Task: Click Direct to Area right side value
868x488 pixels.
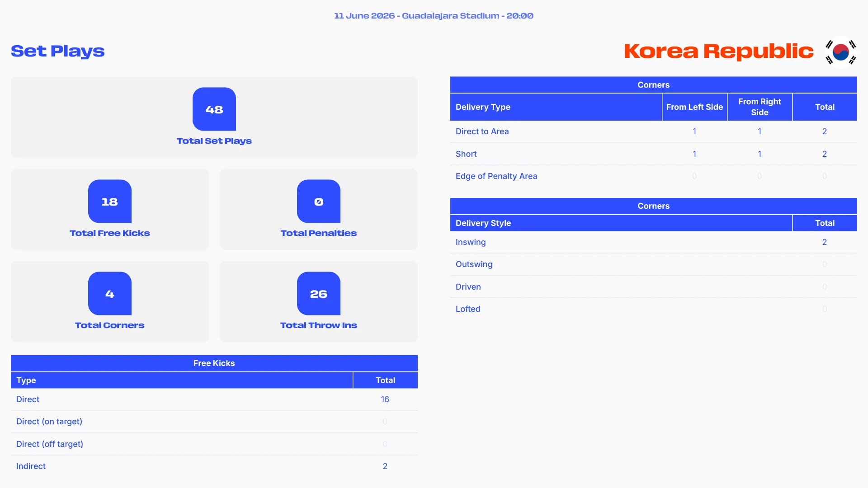Action: tap(759, 131)
